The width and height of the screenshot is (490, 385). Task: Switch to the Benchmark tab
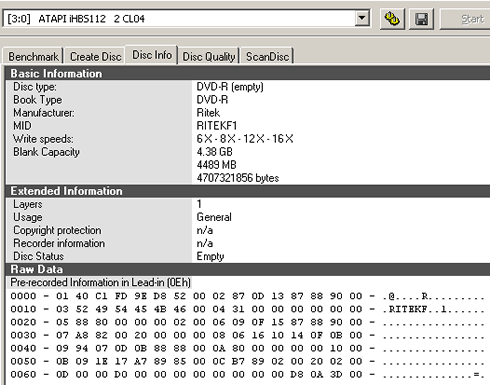[x=33, y=56]
